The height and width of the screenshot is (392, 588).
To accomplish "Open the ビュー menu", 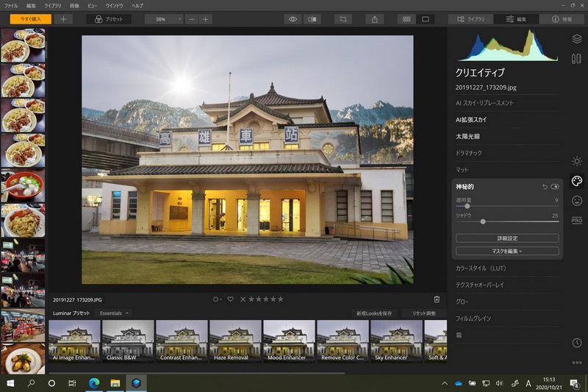I will pyautogui.click(x=93, y=6).
